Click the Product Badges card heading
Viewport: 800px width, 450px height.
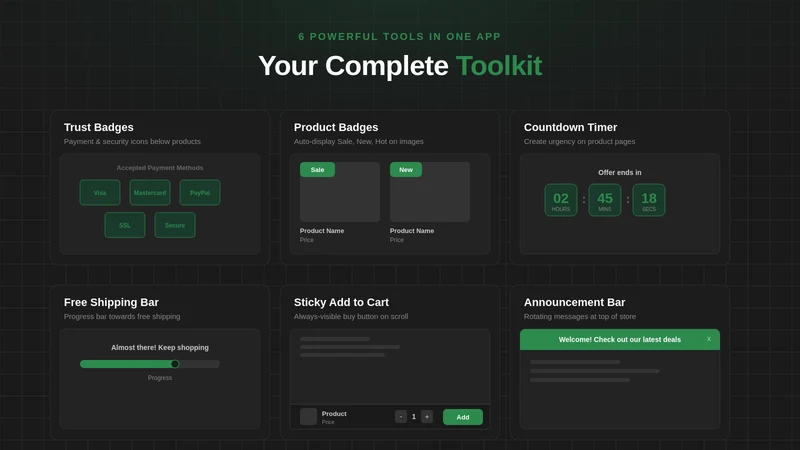pyautogui.click(x=336, y=128)
